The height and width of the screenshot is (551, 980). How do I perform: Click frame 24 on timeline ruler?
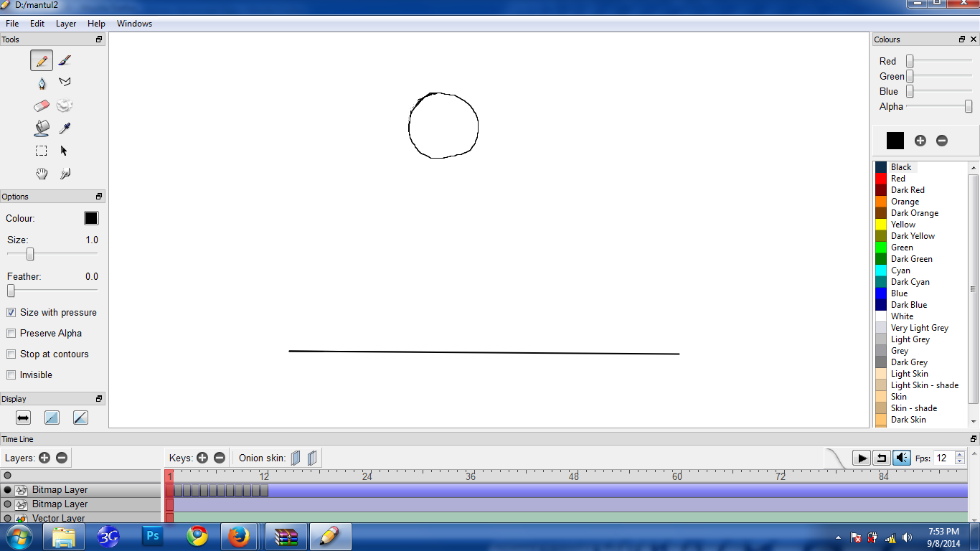(x=367, y=476)
